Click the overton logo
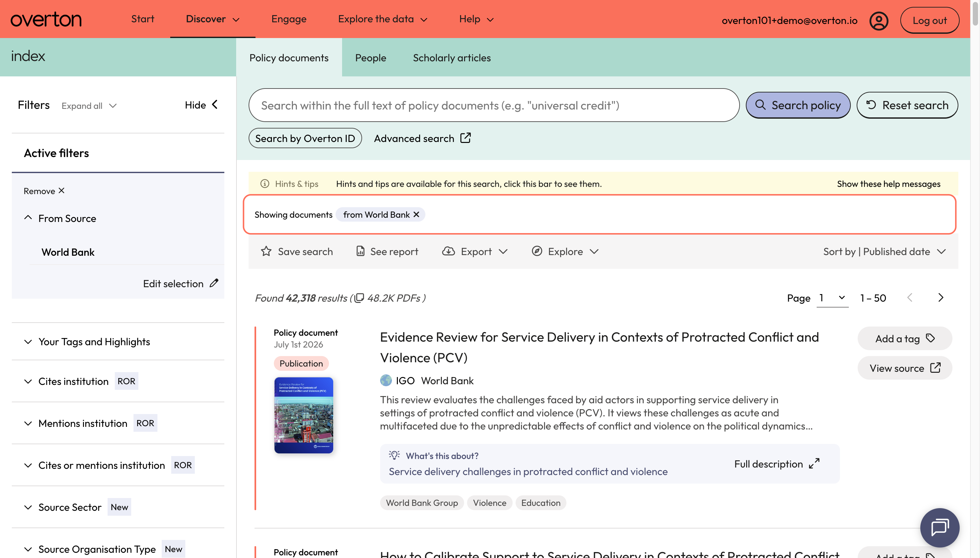 (46, 19)
